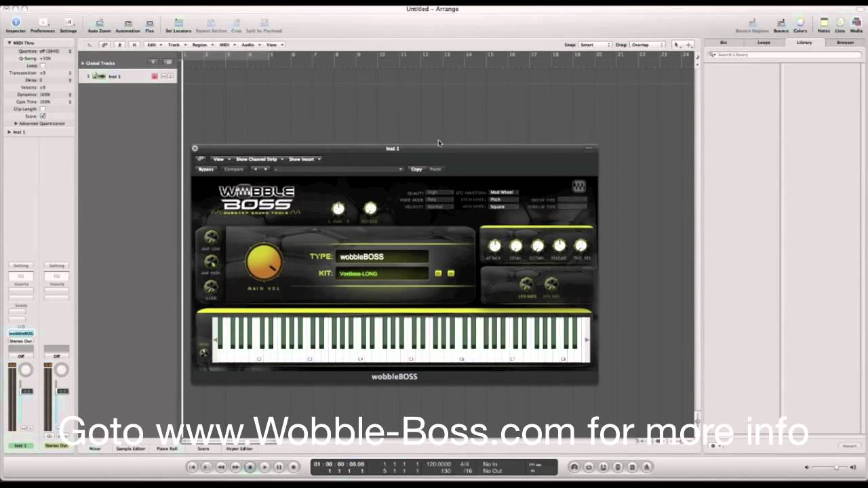Toggle the plugin Bypass button
This screenshot has height=488, width=868.
pos(205,169)
